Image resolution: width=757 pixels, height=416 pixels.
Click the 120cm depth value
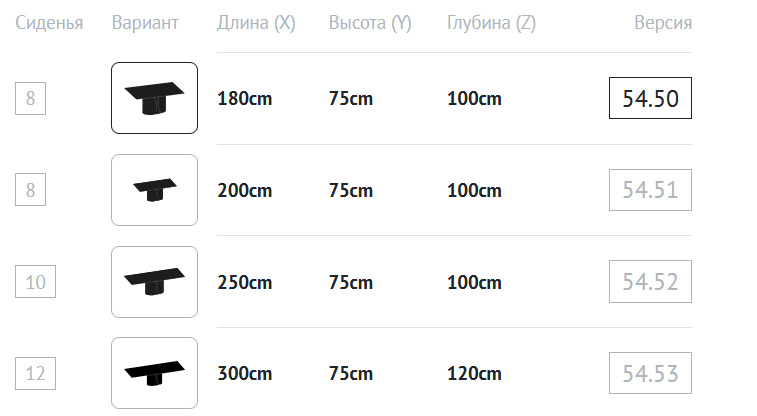474,374
